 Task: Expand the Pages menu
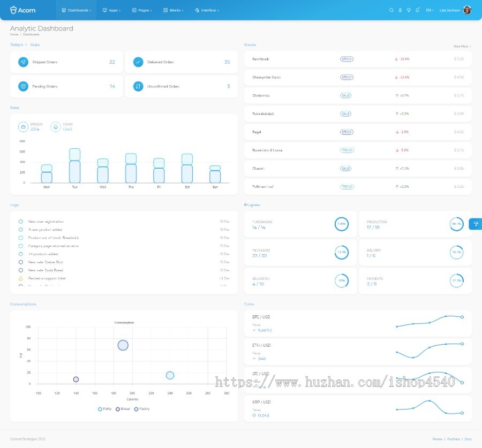(x=142, y=10)
